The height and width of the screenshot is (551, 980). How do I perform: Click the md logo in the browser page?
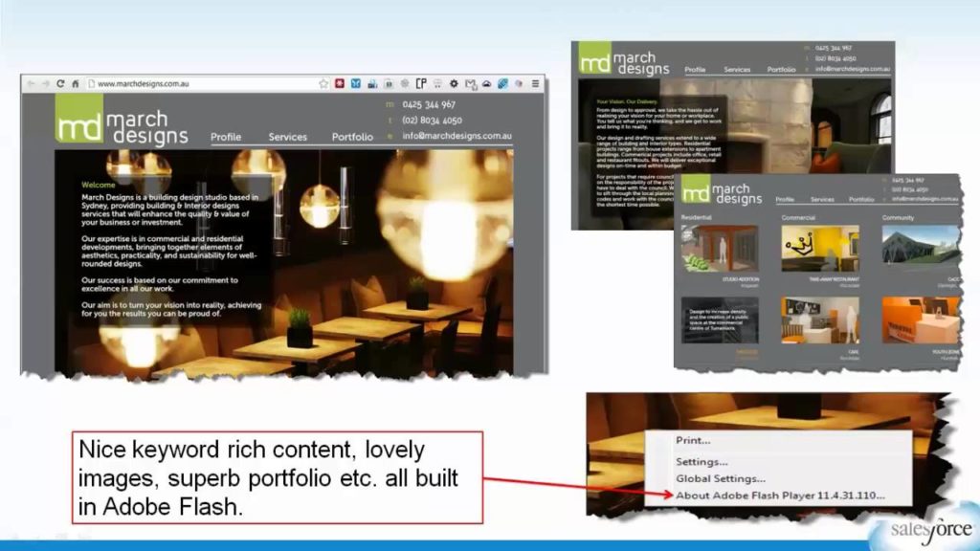pos(78,119)
